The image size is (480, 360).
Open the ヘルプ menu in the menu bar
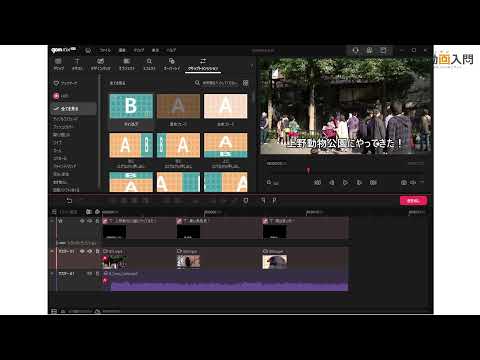(171, 50)
